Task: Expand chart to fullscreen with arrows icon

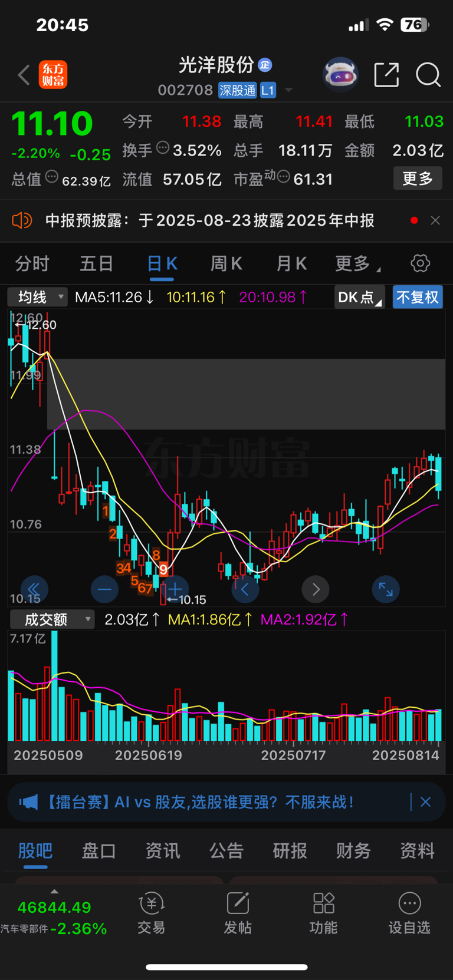Action: tap(386, 589)
